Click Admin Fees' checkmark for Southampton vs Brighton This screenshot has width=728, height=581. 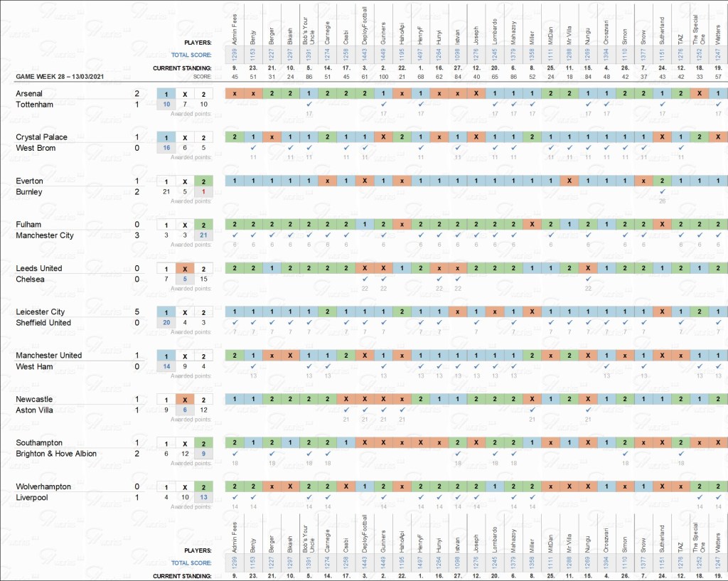pyautogui.click(x=235, y=454)
